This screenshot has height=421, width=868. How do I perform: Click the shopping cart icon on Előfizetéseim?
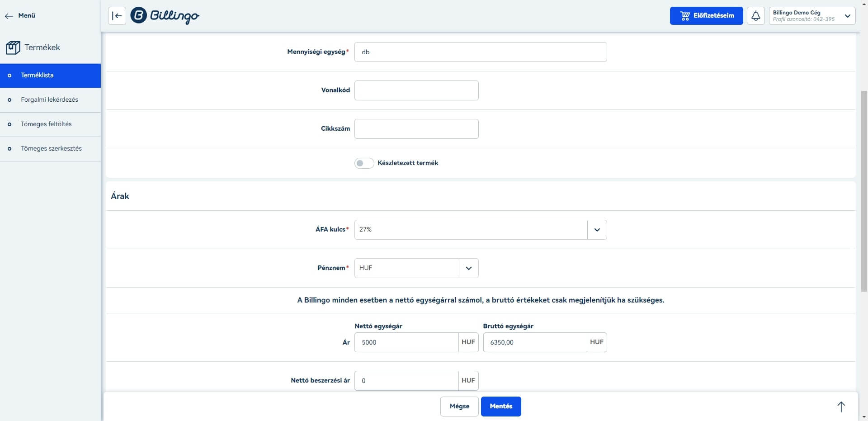(x=685, y=15)
